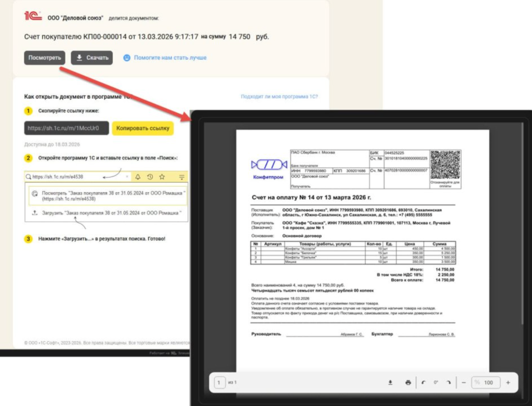Image resolution: width=532 pixels, height=406 pixels.
Task: Click the Конфетпром candy logo
Action: click(x=269, y=169)
